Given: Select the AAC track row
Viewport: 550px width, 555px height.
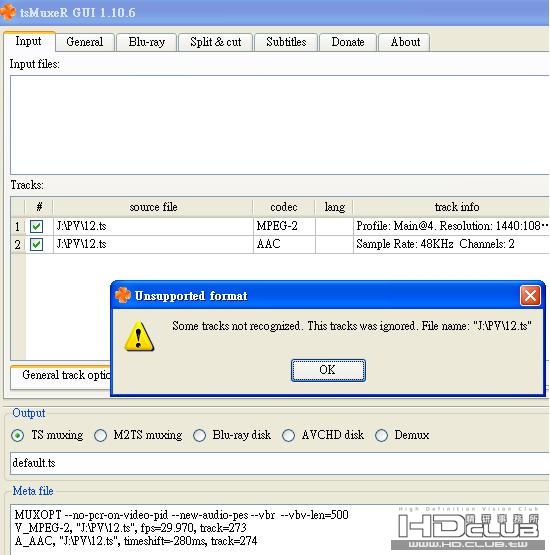Looking at the screenshot, I should point(280,244).
